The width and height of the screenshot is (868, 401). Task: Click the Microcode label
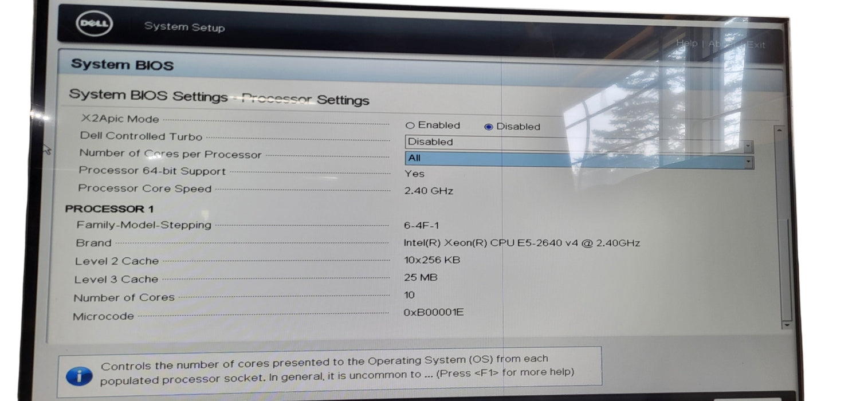point(103,316)
